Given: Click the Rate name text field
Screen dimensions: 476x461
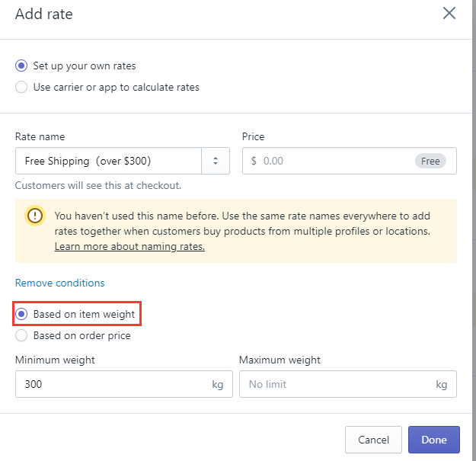Looking at the screenshot, I should click(x=108, y=161).
